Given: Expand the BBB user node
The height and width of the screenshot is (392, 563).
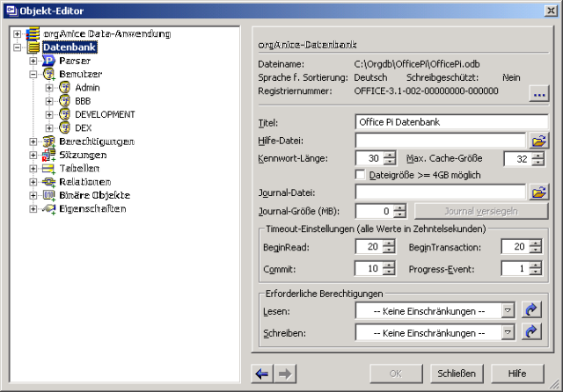Looking at the screenshot, I should 49,101.
